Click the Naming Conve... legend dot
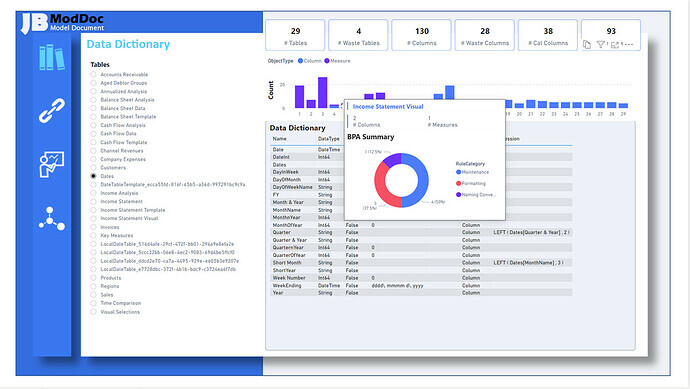Image resolution: width=690 pixels, height=389 pixels. pyautogui.click(x=459, y=194)
